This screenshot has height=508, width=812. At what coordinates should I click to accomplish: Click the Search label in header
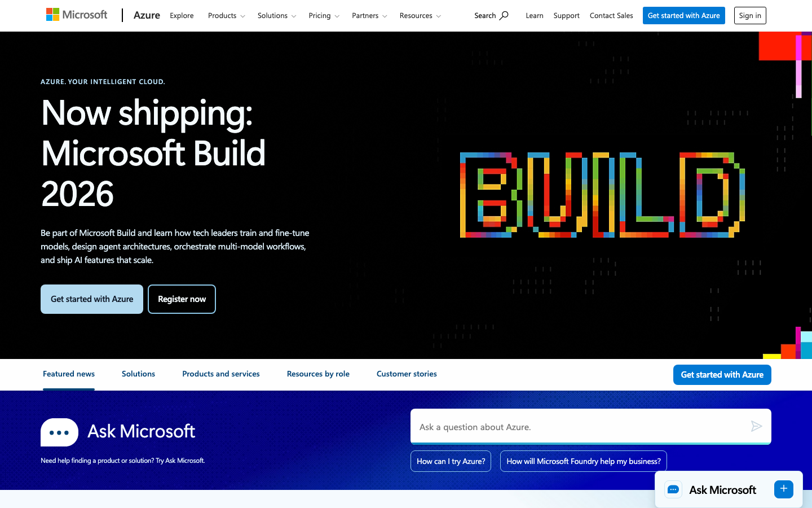485,15
